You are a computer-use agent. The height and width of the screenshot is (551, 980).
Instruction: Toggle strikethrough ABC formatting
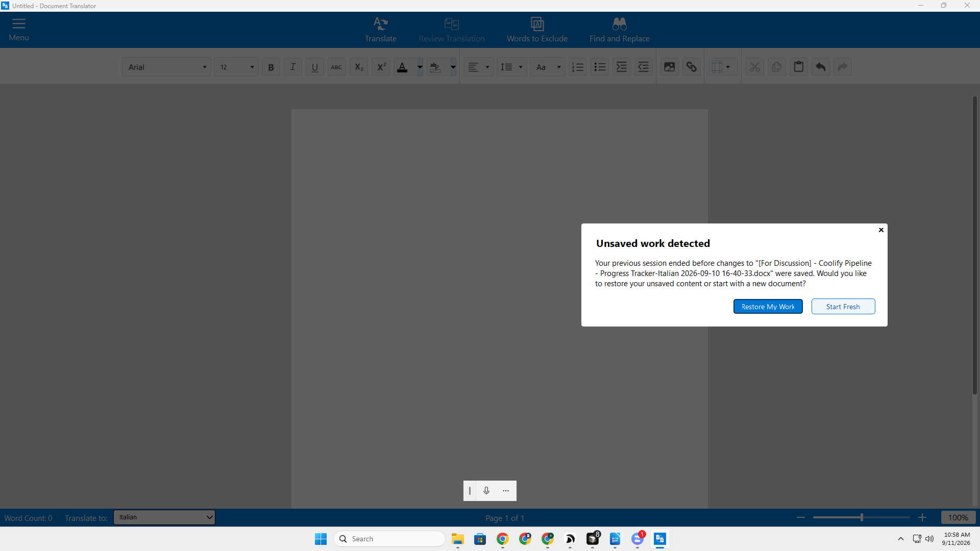336,67
